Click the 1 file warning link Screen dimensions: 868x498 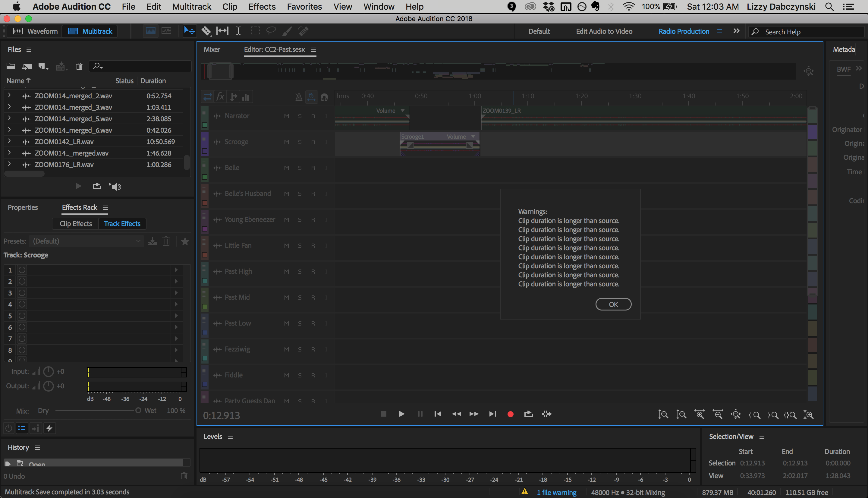click(x=556, y=493)
